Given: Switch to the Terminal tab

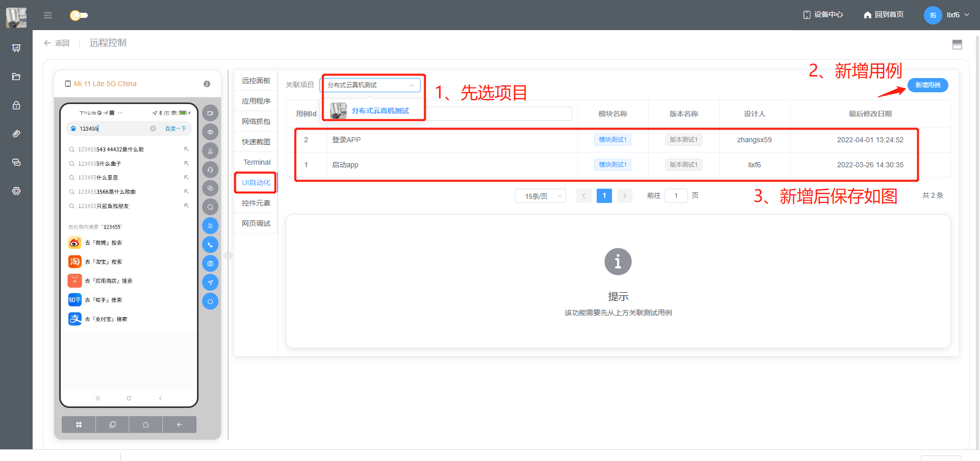Looking at the screenshot, I should (x=256, y=162).
